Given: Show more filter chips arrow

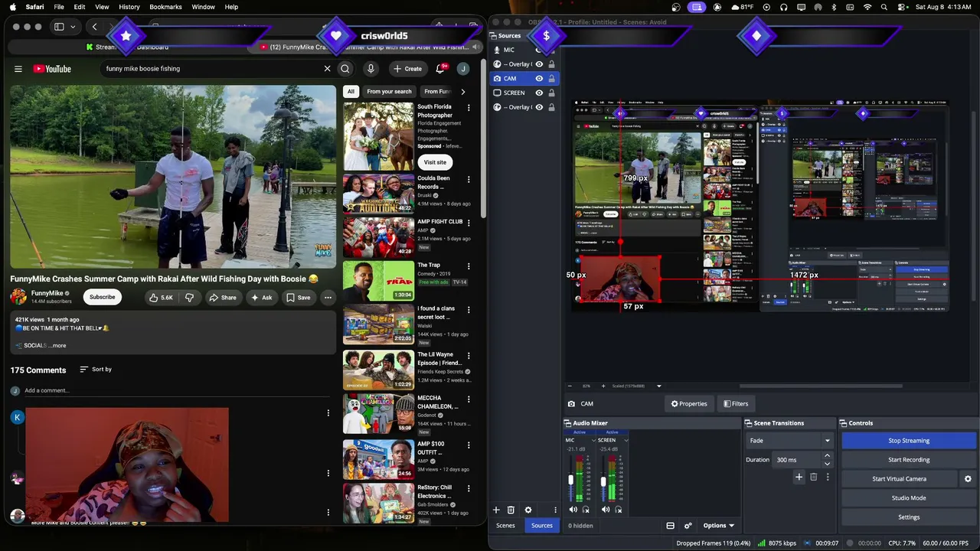Looking at the screenshot, I should pyautogui.click(x=462, y=92).
